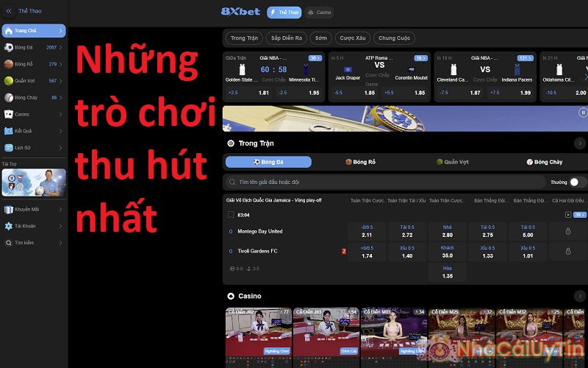Select the Chung Cuộc filter pill
The height and width of the screenshot is (368, 588).
[x=394, y=38]
